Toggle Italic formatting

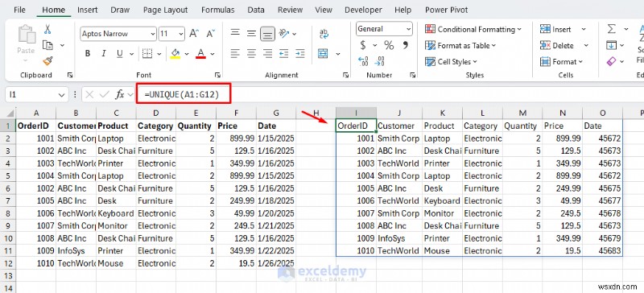click(x=104, y=53)
